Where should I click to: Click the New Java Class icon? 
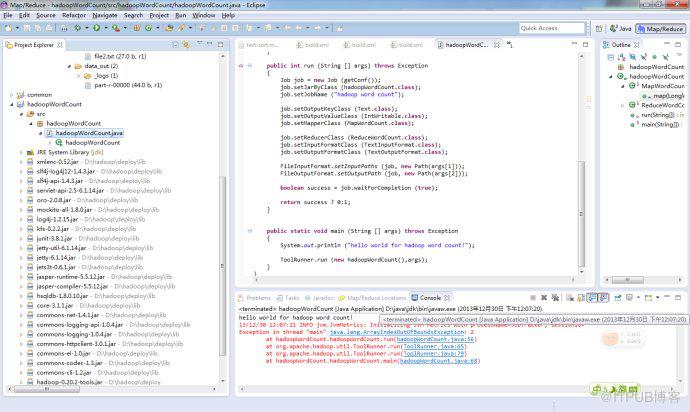tap(148, 28)
